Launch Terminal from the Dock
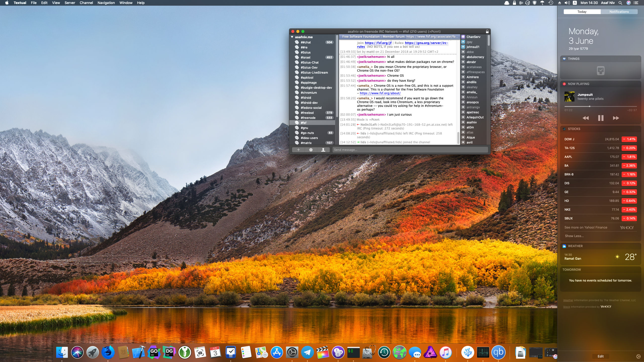The height and width of the screenshot is (362, 644). [353, 352]
